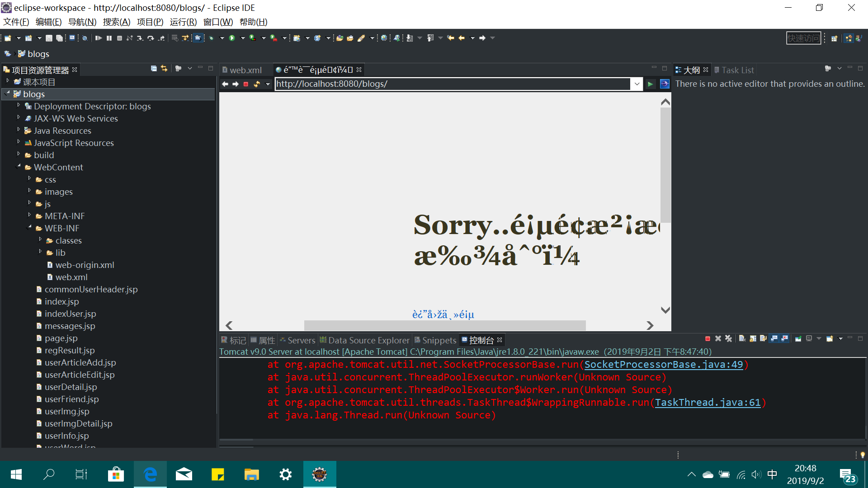868x488 pixels.
Task: Click the Clear Console icon
Action: 742,338
